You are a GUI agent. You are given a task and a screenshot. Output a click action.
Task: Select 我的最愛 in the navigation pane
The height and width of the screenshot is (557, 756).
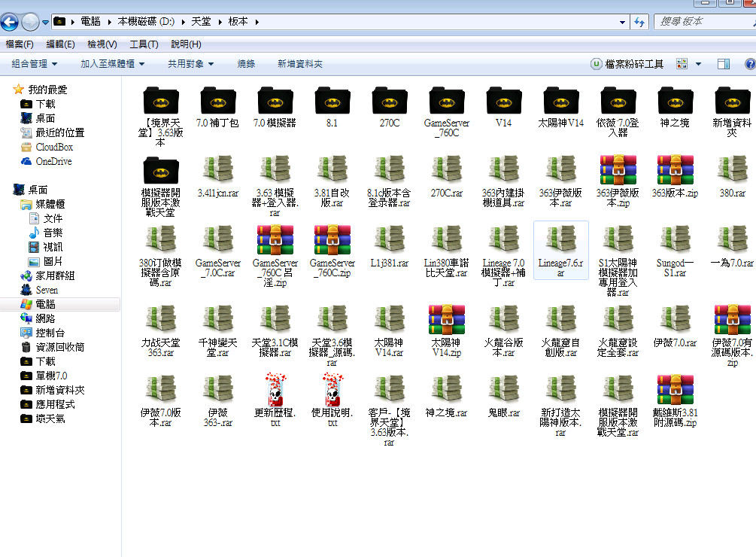tap(47, 90)
